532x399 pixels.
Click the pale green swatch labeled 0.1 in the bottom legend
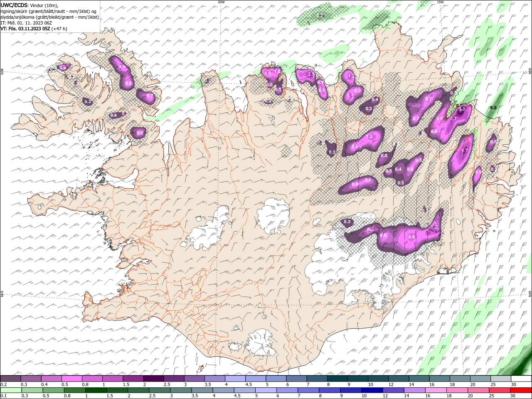(x=11, y=390)
